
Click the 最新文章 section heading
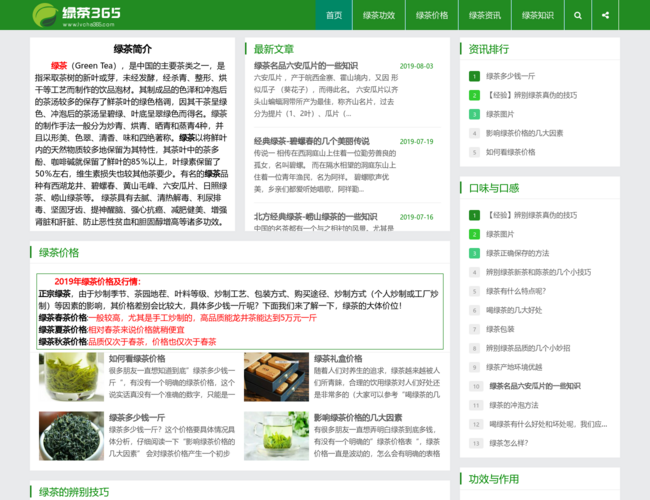click(274, 49)
